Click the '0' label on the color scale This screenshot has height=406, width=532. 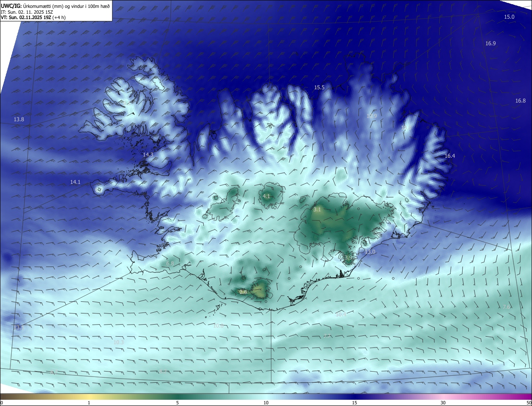pyautogui.click(x=2, y=403)
